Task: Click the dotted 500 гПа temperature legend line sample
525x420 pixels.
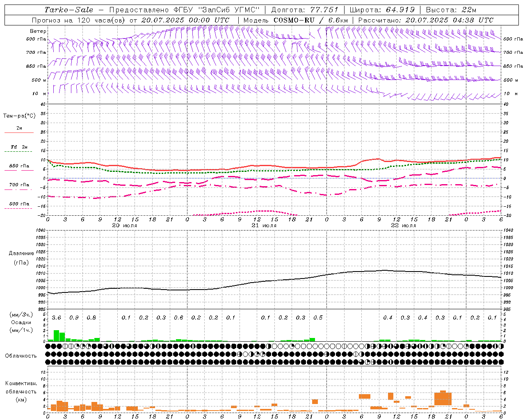Action: tap(18, 209)
